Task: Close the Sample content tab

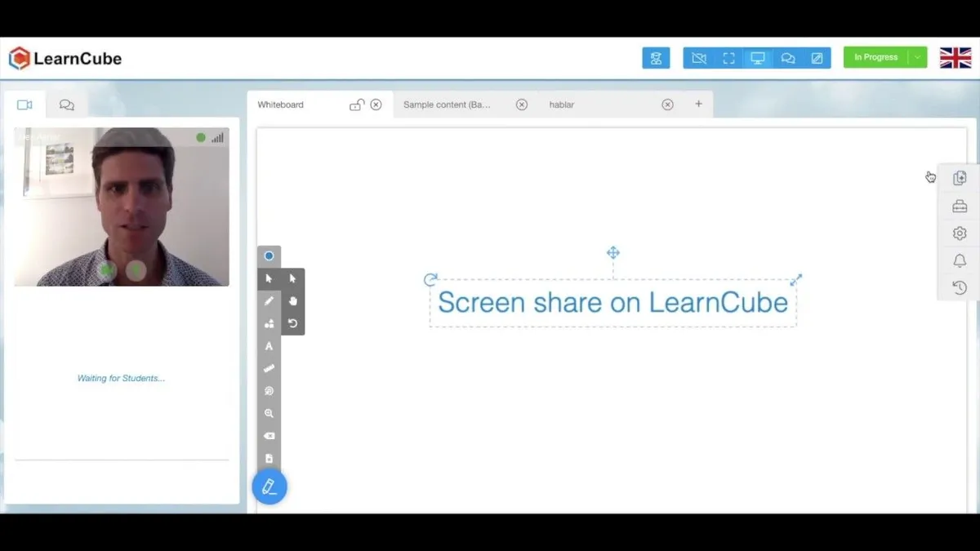Action: (x=522, y=104)
